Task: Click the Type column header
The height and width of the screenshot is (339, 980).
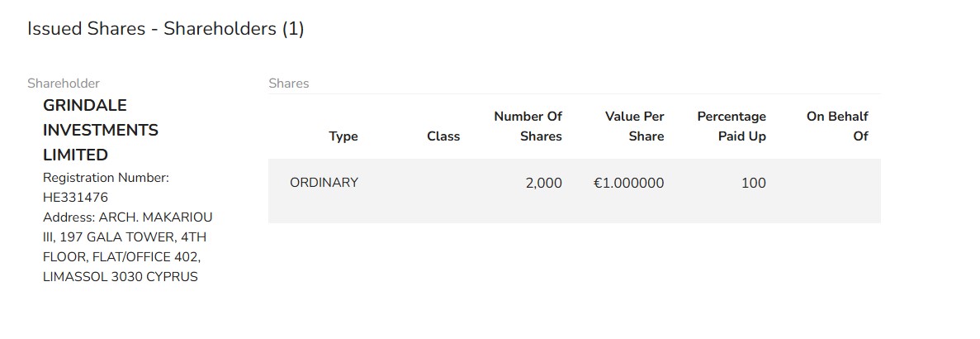Action: pos(343,136)
